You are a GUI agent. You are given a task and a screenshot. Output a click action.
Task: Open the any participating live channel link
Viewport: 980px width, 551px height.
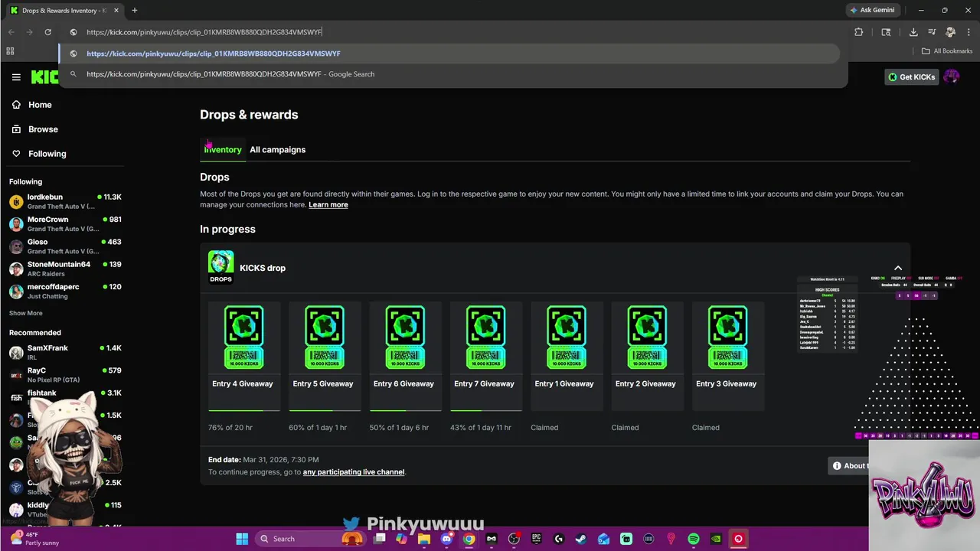click(354, 472)
